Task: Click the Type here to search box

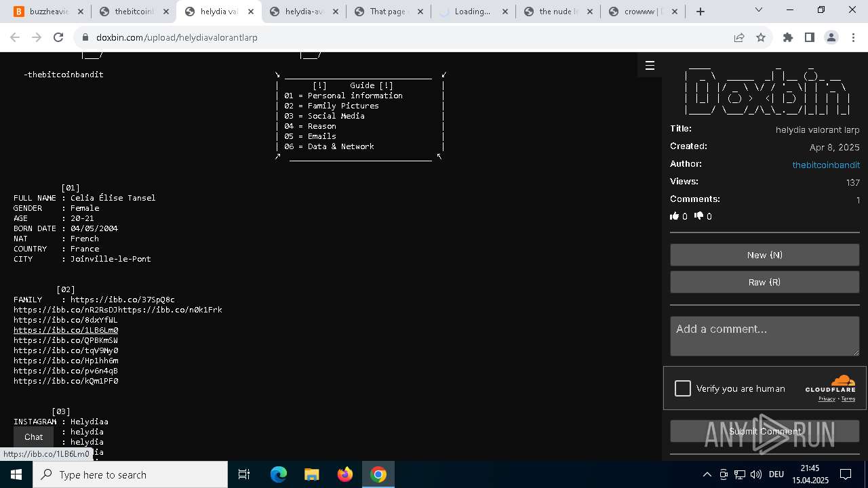Action: click(130, 474)
